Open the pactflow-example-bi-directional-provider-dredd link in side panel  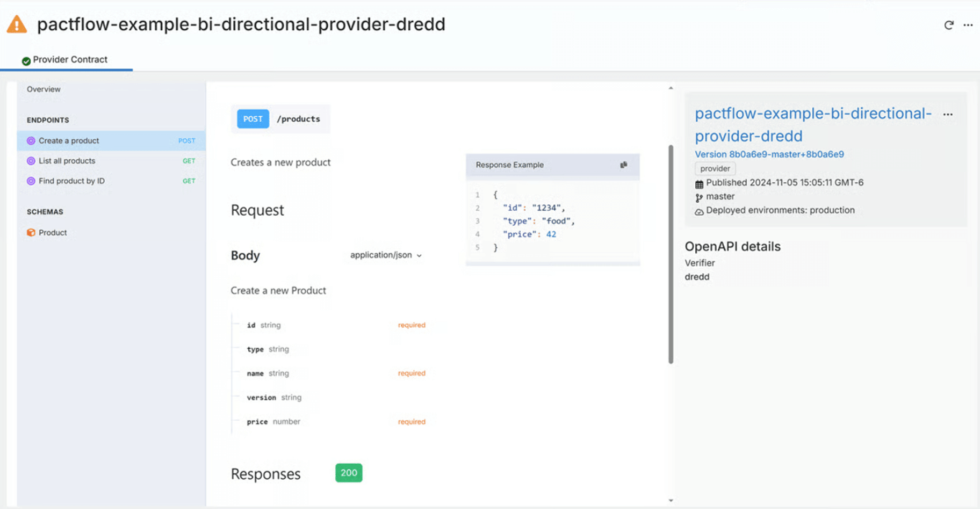pos(813,125)
